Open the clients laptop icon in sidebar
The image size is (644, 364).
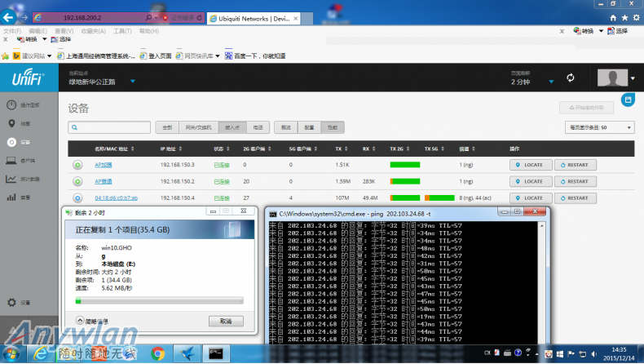pos(11,161)
